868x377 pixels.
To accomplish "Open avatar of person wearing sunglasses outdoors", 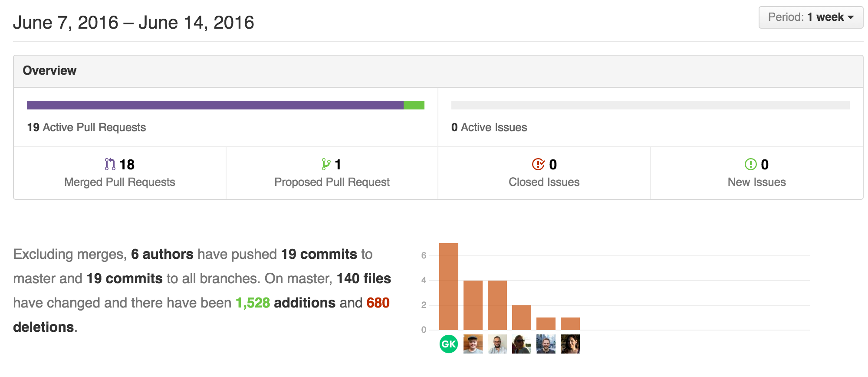I will (x=521, y=344).
